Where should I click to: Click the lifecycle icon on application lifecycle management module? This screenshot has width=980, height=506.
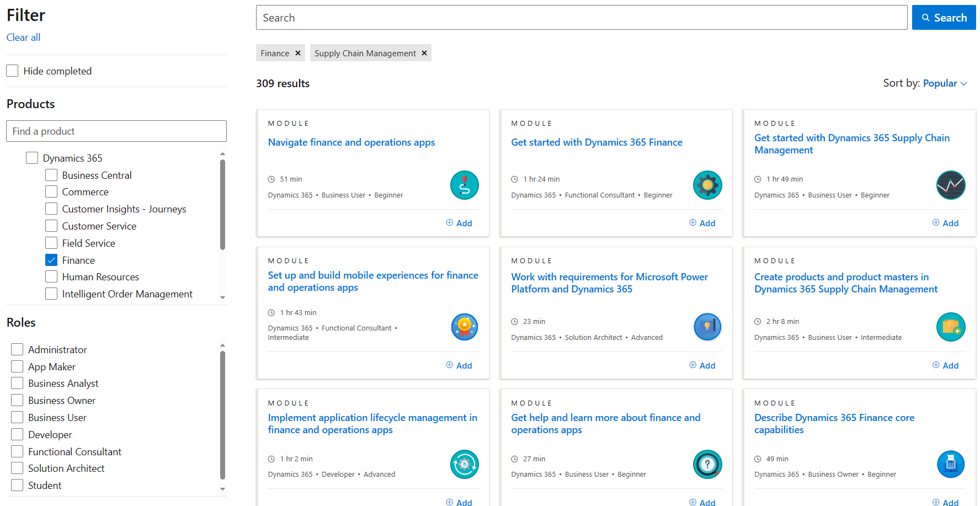pos(464,464)
